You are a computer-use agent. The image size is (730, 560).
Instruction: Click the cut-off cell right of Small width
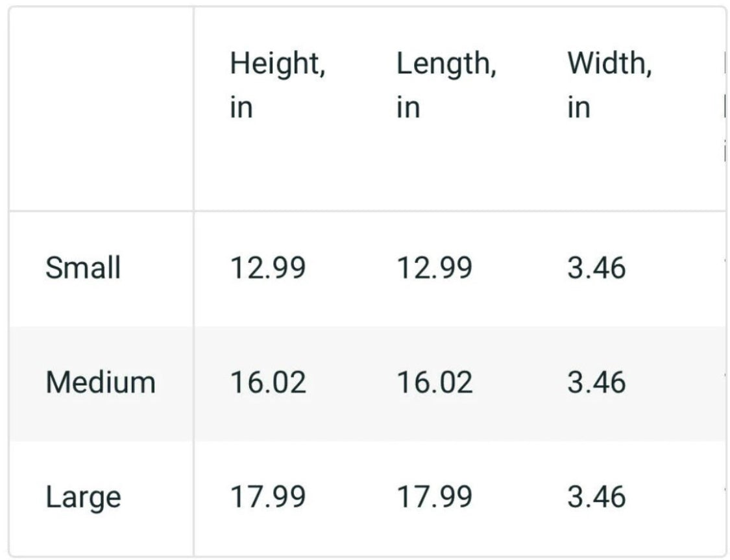tap(724, 267)
